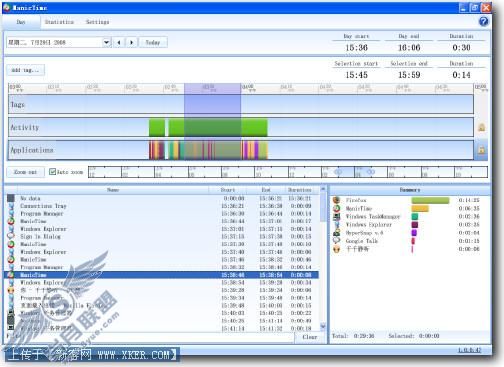The image size is (504, 367).
Task: Go to the previous day arrow button
Action: click(119, 42)
